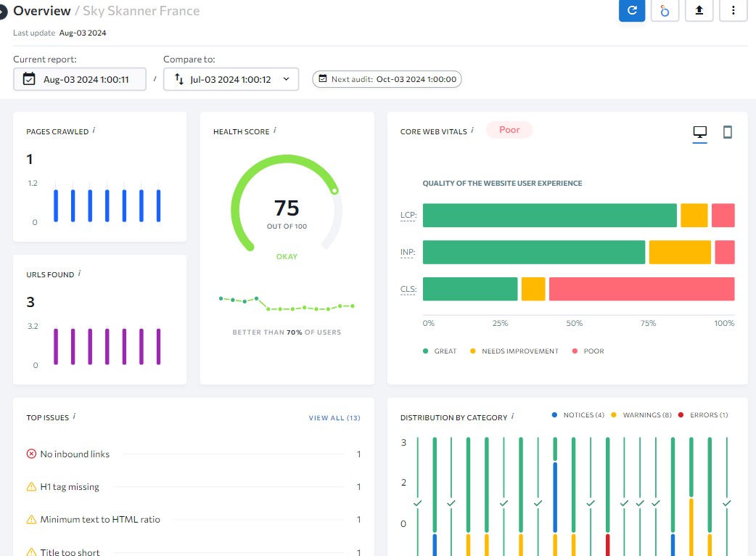Click the calendar icon in Current report field
Screen dimensions: 756x556
(30, 79)
